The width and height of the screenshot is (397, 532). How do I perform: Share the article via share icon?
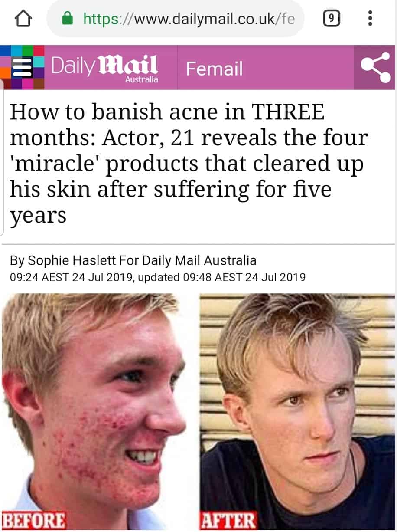pyautogui.click(x=375, y=68)
